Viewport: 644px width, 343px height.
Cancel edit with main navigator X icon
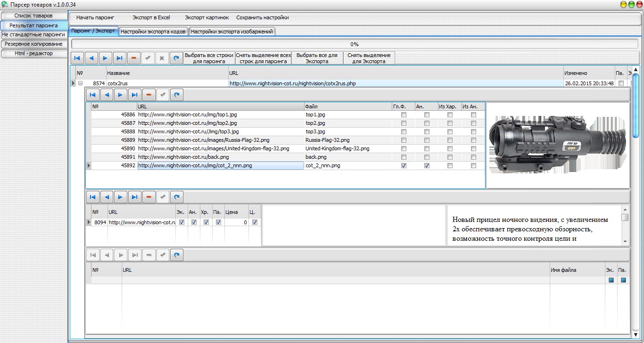[162, 58]
